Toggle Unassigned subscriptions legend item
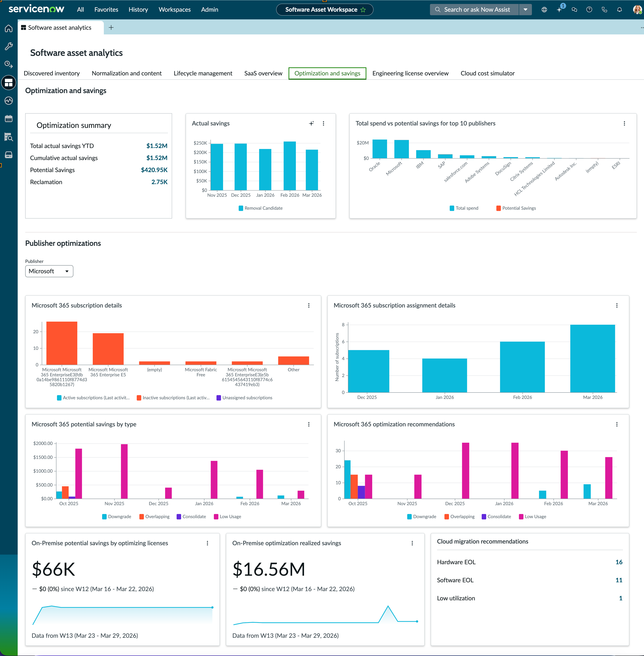644x656 pixels. pos(244,398)
